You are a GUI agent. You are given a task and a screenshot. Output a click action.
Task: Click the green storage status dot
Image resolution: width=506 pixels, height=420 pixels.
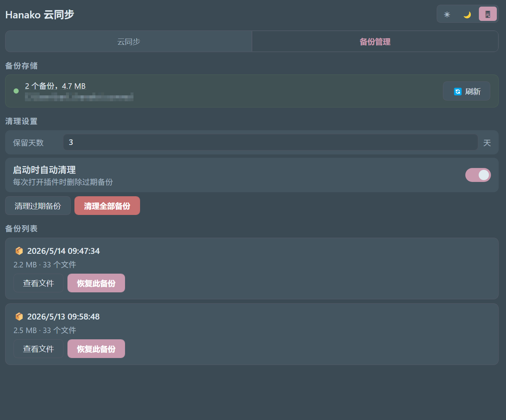click(16, 91)
